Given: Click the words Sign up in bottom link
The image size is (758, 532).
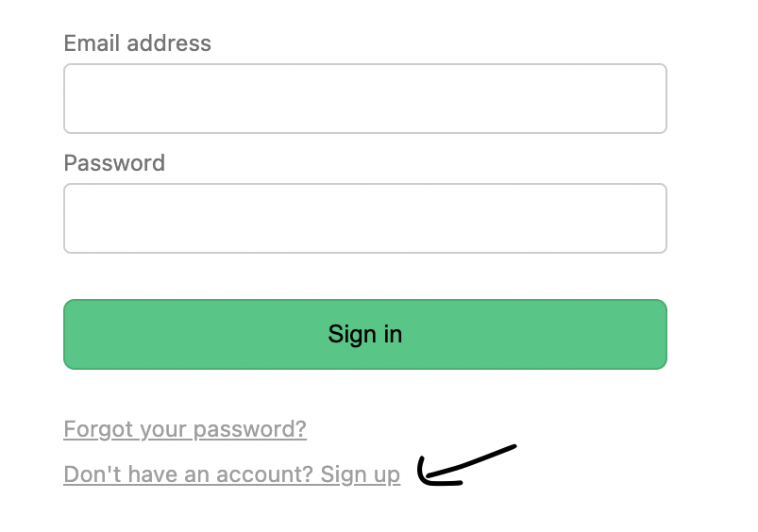Looking at the screenshot, I should [361, 474].
